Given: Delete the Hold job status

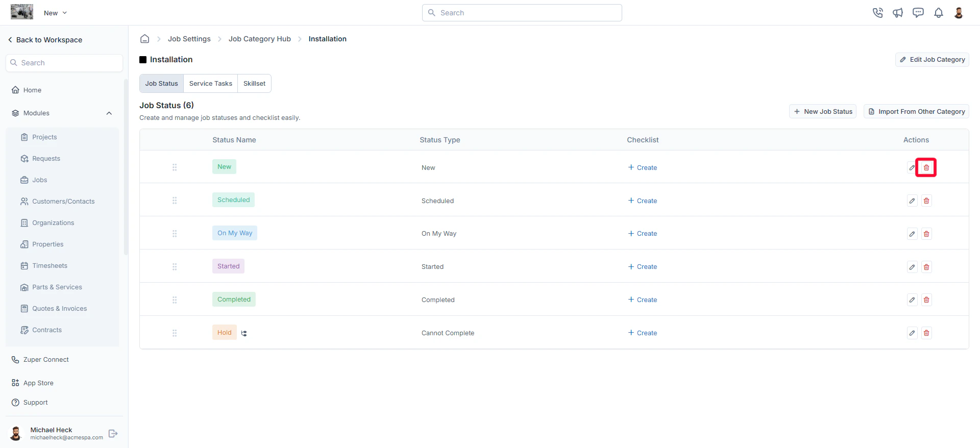Looking at the screenshot, I should [926, 333].
